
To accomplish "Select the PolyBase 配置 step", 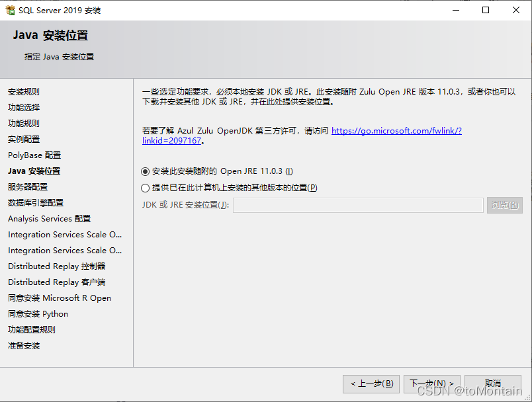I will click(34, 155).
